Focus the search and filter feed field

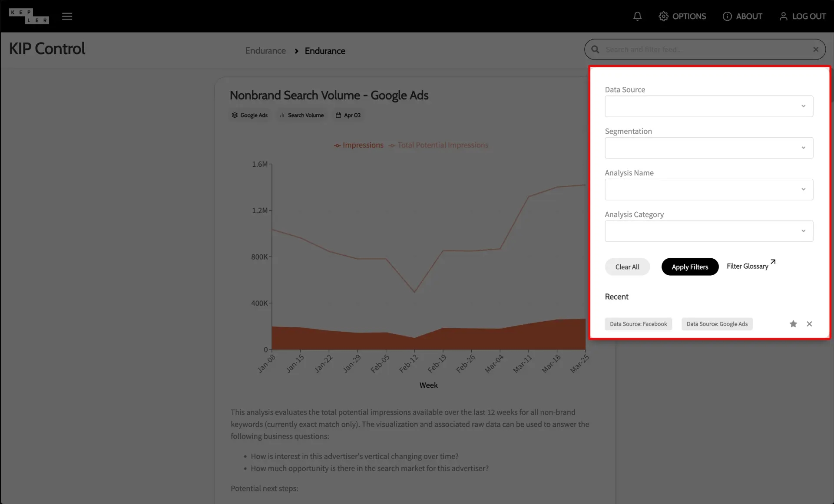pos(705,49)
